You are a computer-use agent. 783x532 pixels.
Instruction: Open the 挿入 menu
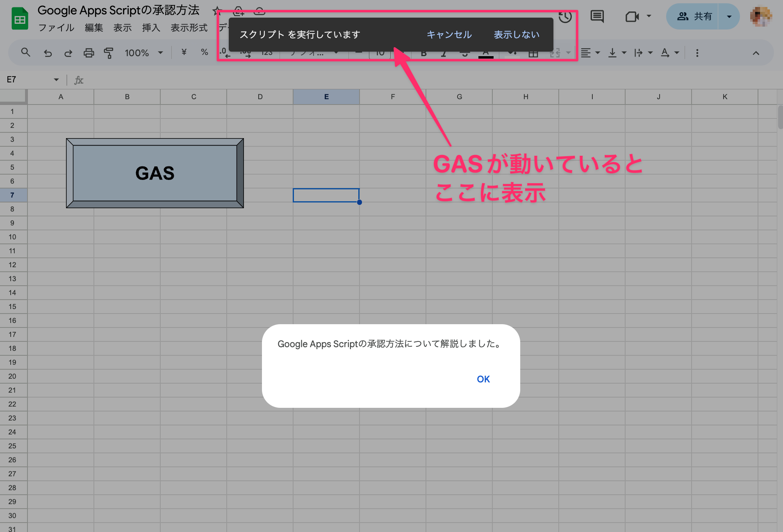(151, 28)
